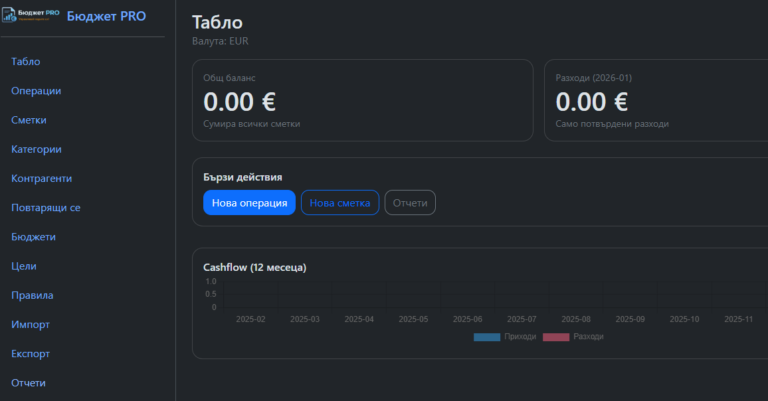Click the Нова сметка button

click(x=340, y=203)
